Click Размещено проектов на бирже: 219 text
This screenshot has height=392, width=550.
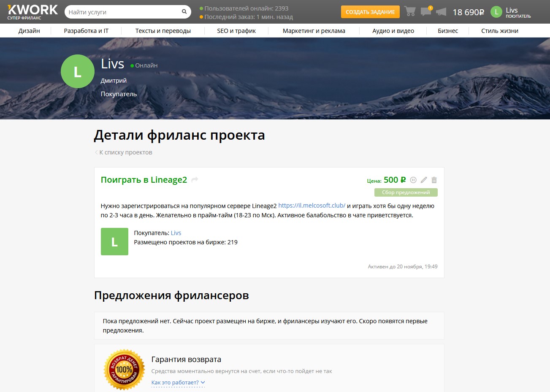coord(186,242)
